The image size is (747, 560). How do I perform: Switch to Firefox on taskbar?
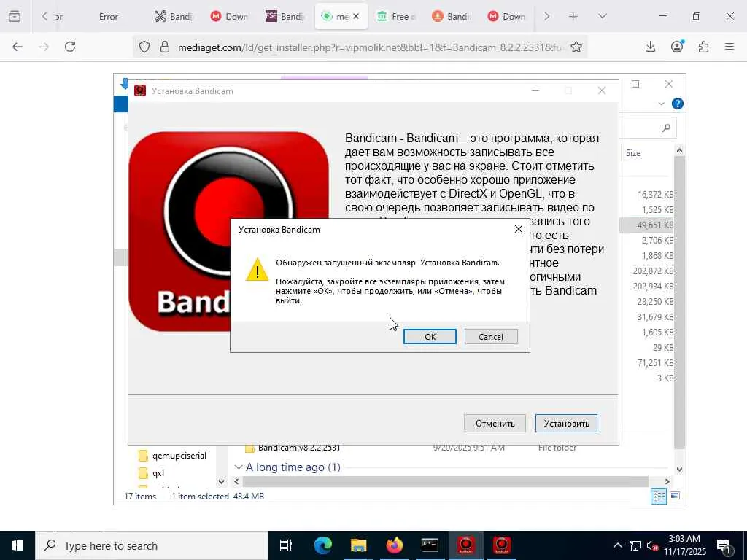click(x=394, y=545)
